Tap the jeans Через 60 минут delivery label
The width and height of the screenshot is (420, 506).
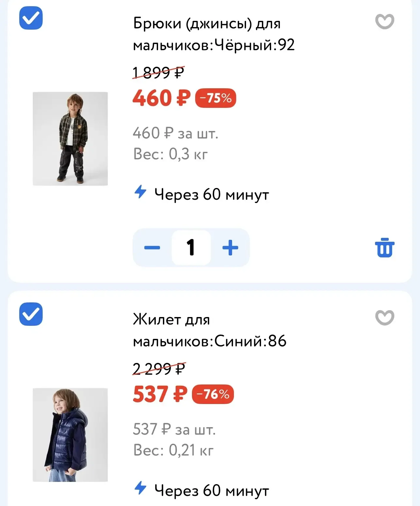tap(211, 195)
